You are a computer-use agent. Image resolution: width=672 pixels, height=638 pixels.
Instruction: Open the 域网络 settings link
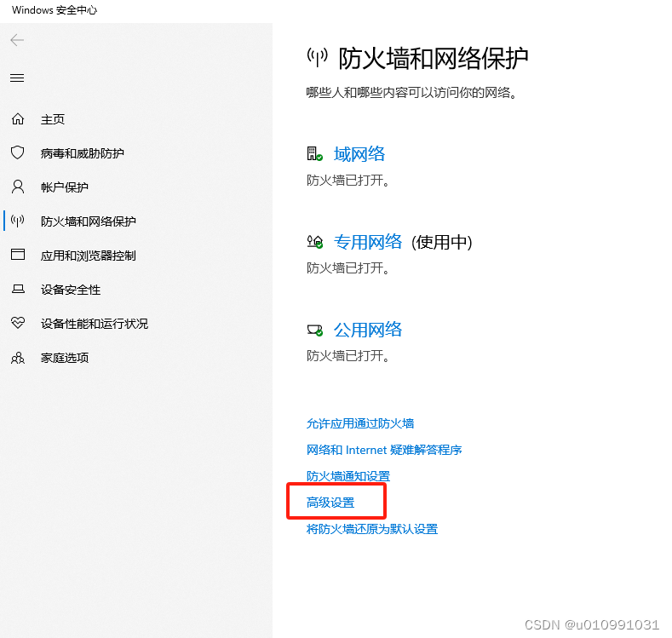359,154
